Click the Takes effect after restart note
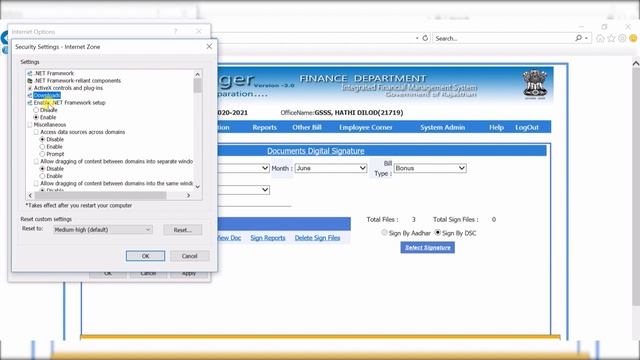Image resolution: width=640 pixels, height=360 pixels. [79, 206]
